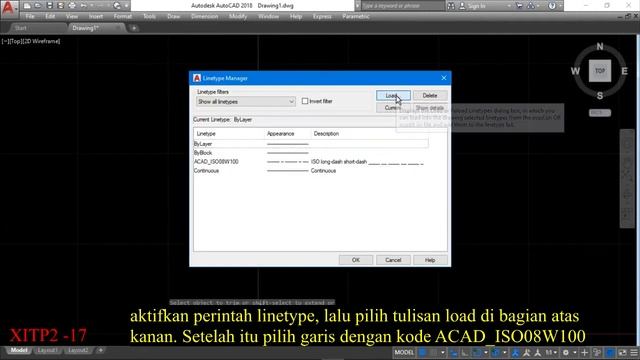The width and height of the screenshot is (640, 360).
Task: Click the Save As icon in Quick Access toolbar
Action: [x=60, y=6]
